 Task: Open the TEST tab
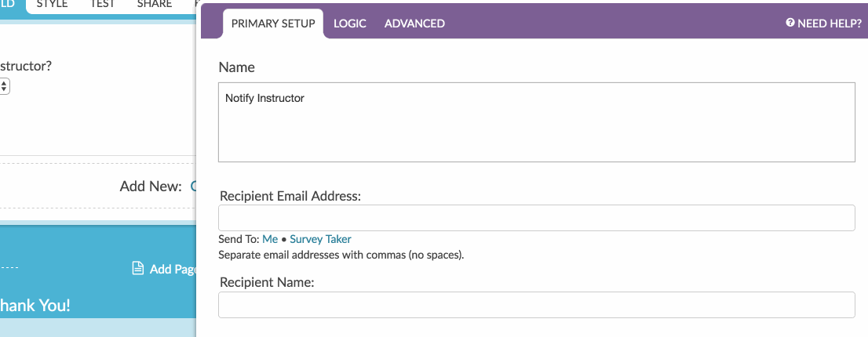[x=103, y=5]
